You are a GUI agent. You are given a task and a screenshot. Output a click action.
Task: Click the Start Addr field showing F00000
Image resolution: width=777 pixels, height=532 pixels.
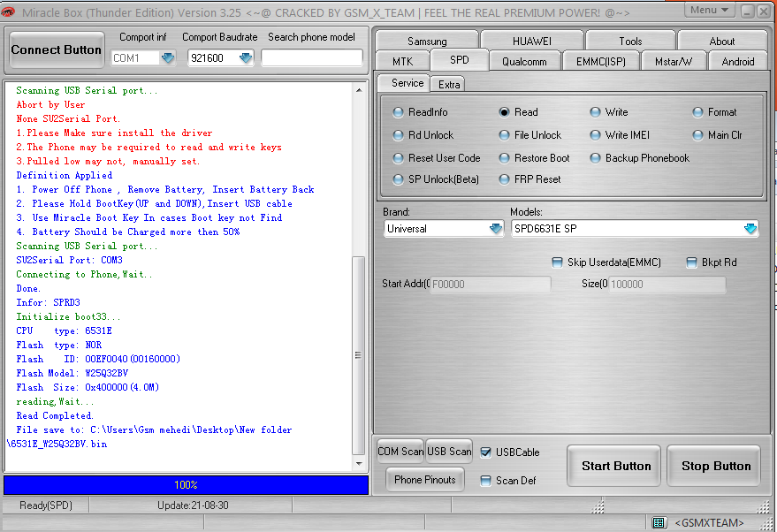click(x=490, y=285)
